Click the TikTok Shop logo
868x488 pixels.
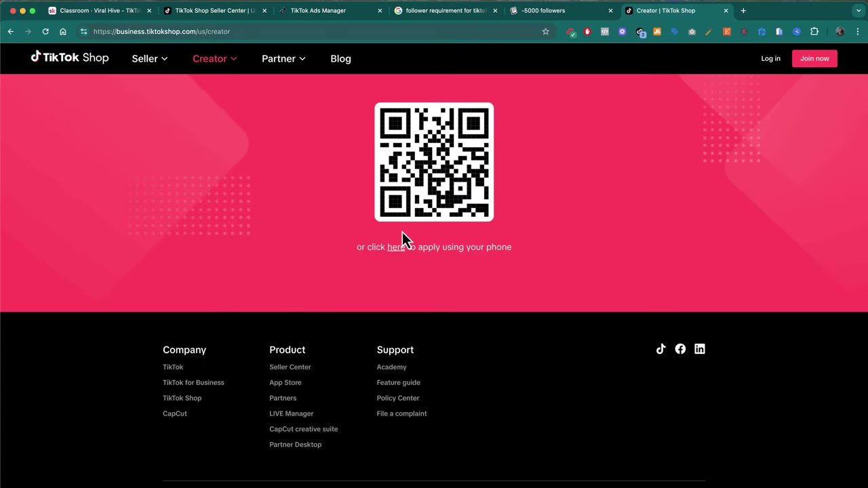pos(69,58)
